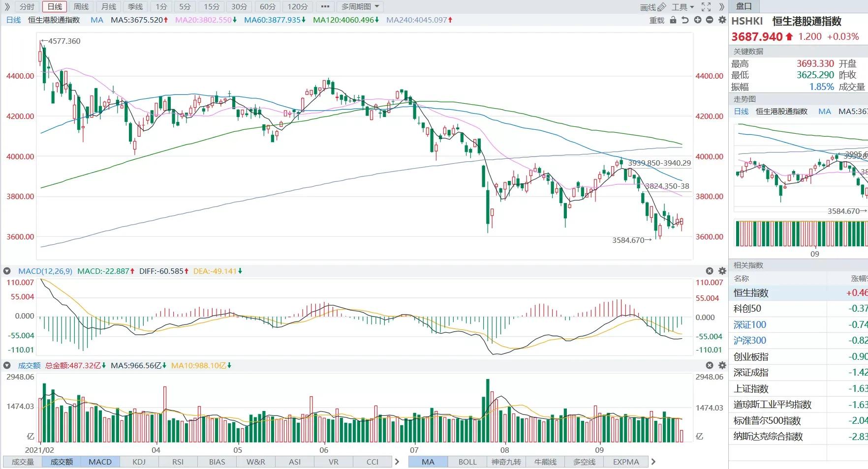The image size is (868, 469).
Task: Open 成交额 panel settings gear
Action: pyautogui.click(x=722, y=365)
